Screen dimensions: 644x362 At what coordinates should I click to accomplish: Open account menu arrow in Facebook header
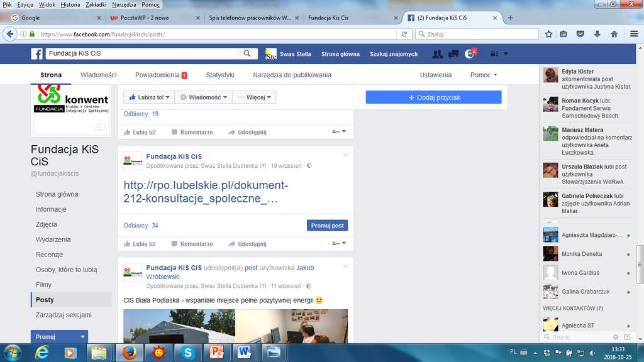point(506,54)
